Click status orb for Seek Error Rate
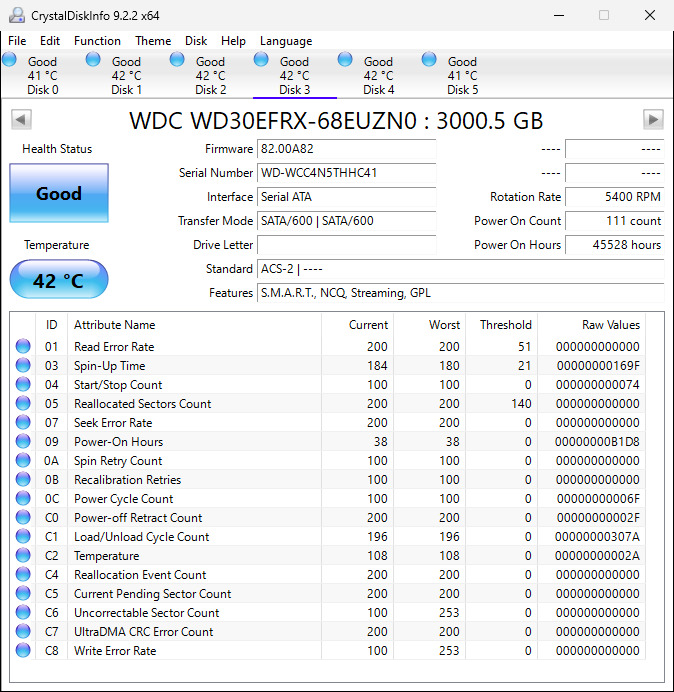This screenshot has width=674, height=692. coord(23,422)
